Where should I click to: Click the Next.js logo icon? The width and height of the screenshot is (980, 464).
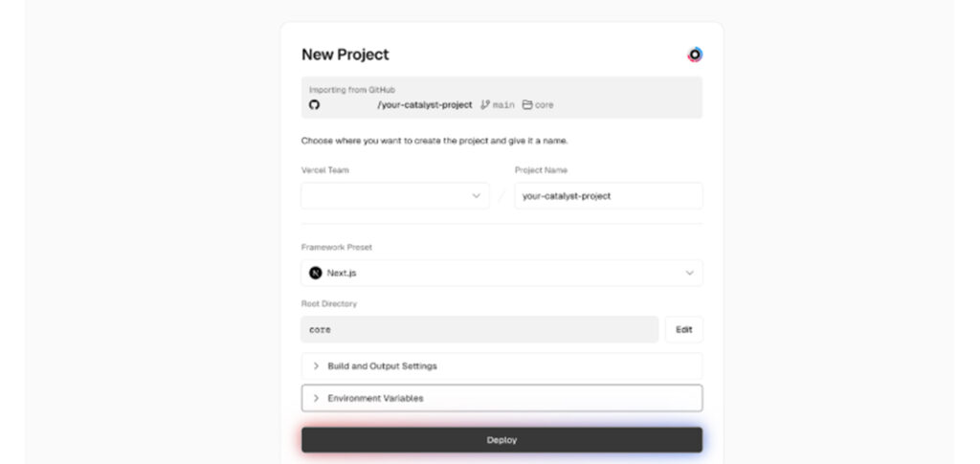(316, 273)
